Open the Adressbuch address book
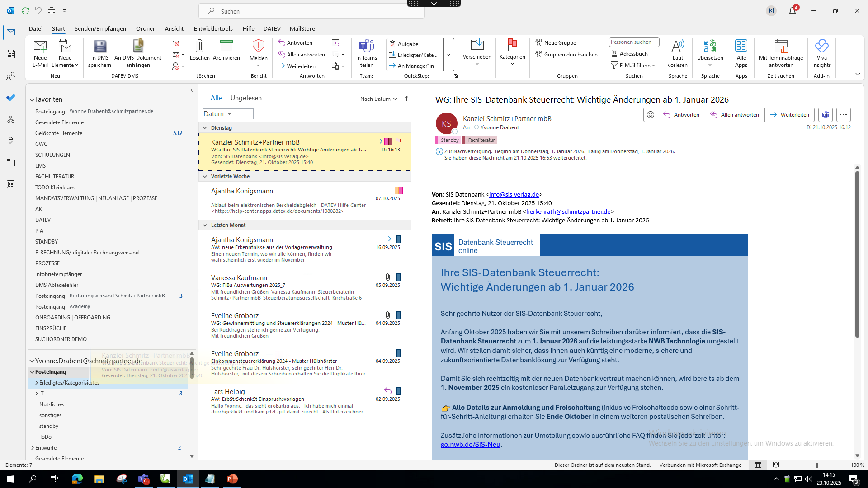 [x=629, y=54]
